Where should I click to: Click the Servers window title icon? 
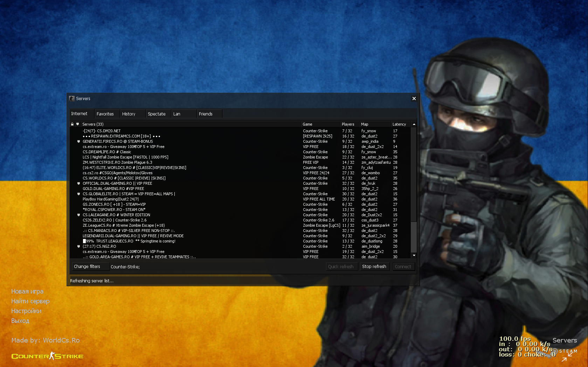pos(72,99)
